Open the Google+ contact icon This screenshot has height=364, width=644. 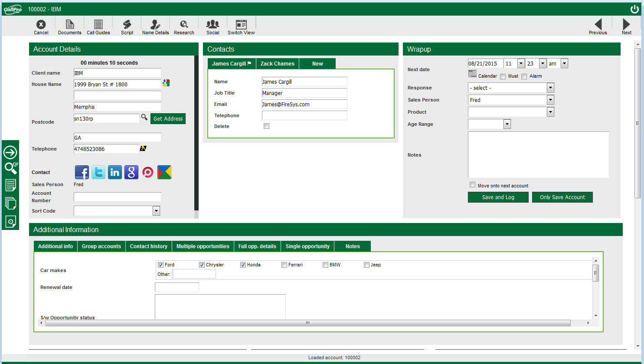coord(131,172)
